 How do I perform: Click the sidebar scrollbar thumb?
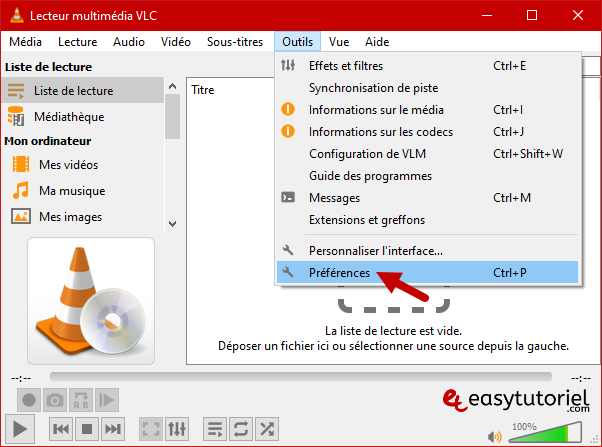[x=172, y=116]
